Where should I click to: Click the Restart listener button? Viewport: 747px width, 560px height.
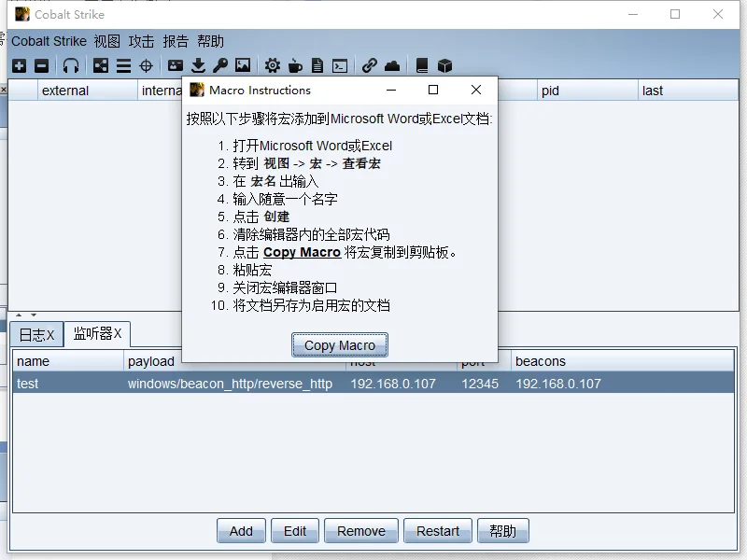click(438, 531)
